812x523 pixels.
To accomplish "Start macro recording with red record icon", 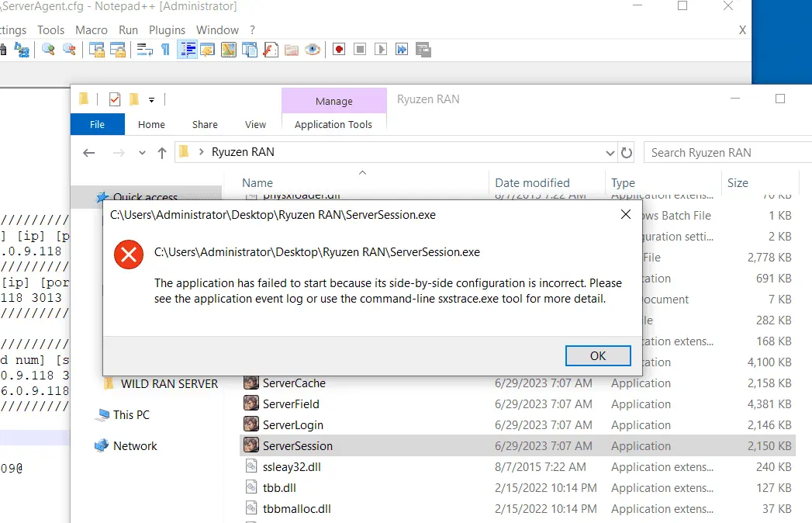I will [339, 50].
